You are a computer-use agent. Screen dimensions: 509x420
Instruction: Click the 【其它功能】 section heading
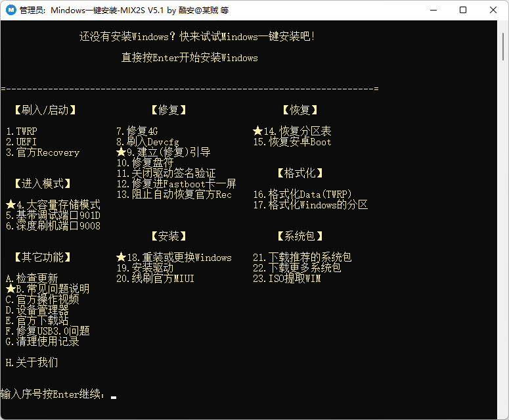[x=43, y=257]
